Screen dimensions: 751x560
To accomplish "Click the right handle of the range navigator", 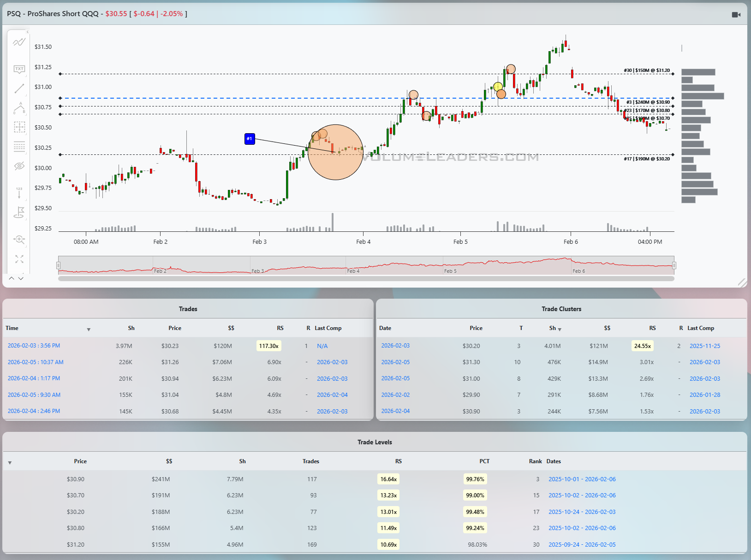I will click(674, 265).
